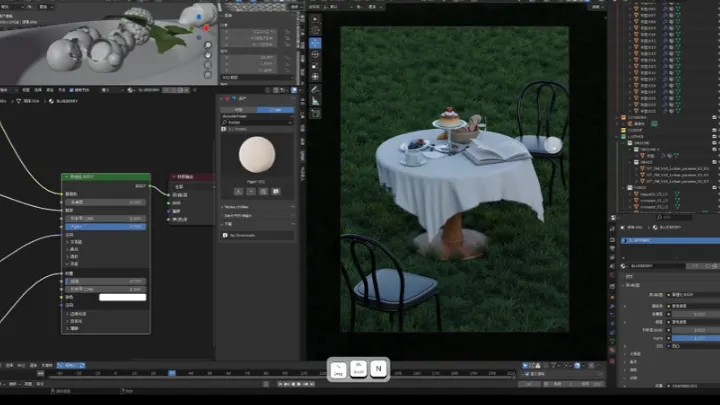Click the Alpha slider in material properties panel
720x405 pixels.
696,338
